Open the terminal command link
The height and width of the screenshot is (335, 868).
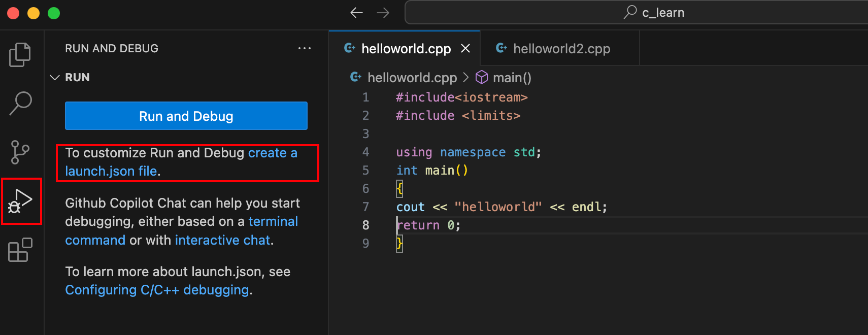coord(273,221)
